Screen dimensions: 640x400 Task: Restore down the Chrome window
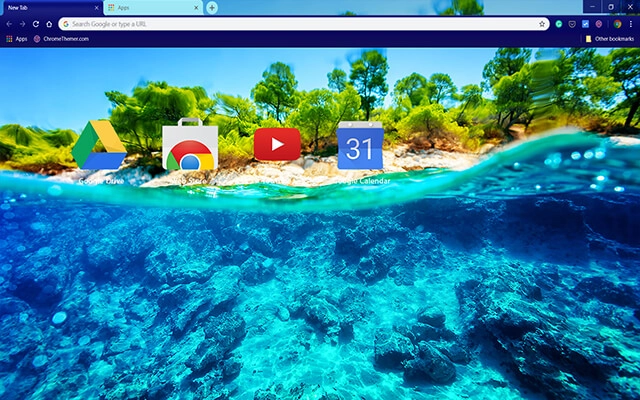coord(611,7)
